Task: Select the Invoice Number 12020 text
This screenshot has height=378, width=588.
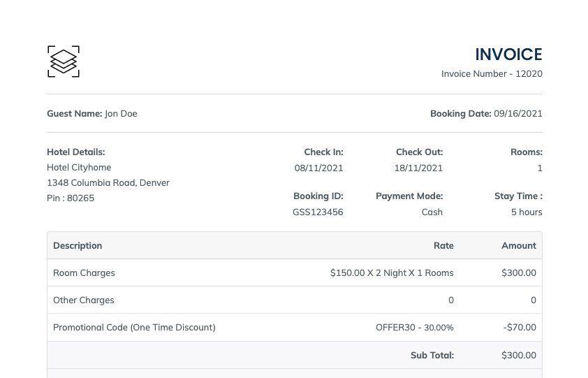Action: click(492, 74)
